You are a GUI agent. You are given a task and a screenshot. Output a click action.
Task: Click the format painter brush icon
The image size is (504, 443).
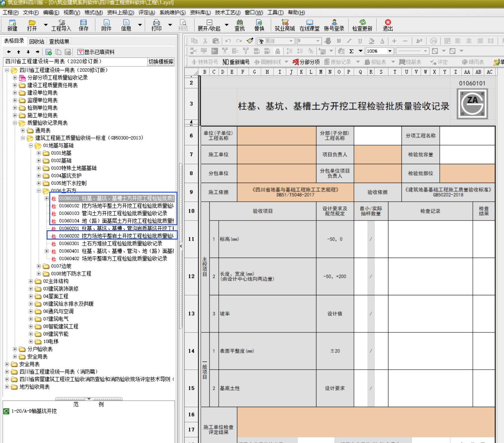pos(250,41)
